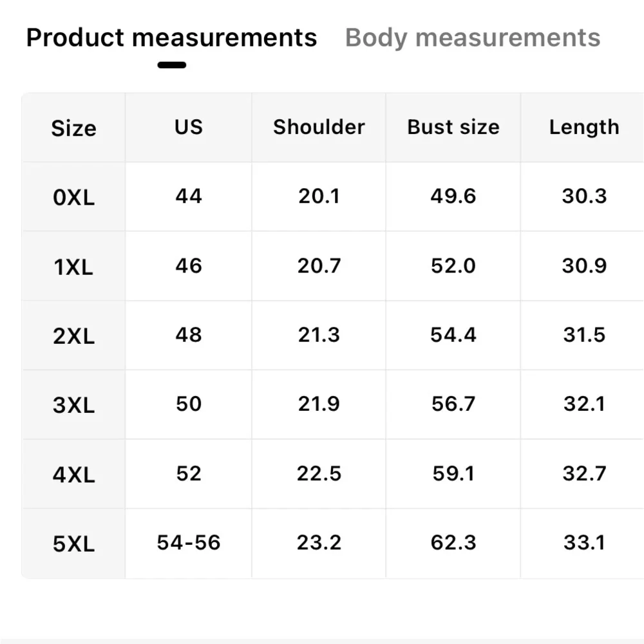Click the 54.4 bust size cell

tap(453, 335)
